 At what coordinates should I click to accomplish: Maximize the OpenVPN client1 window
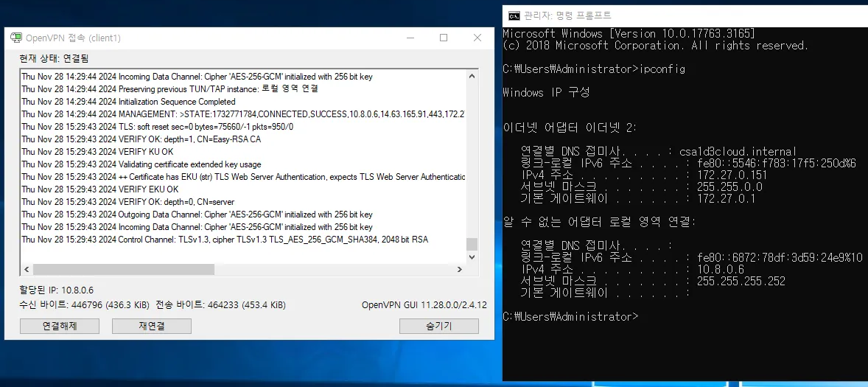point(444,38)
